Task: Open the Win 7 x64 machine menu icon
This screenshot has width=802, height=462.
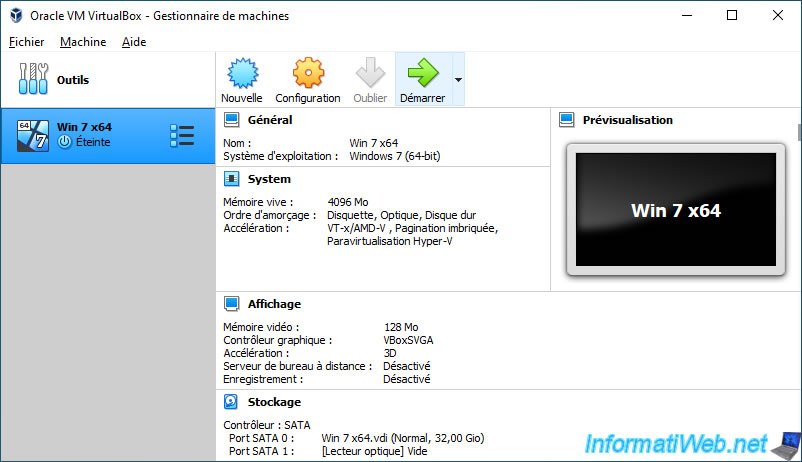Action: pos(182,135)
